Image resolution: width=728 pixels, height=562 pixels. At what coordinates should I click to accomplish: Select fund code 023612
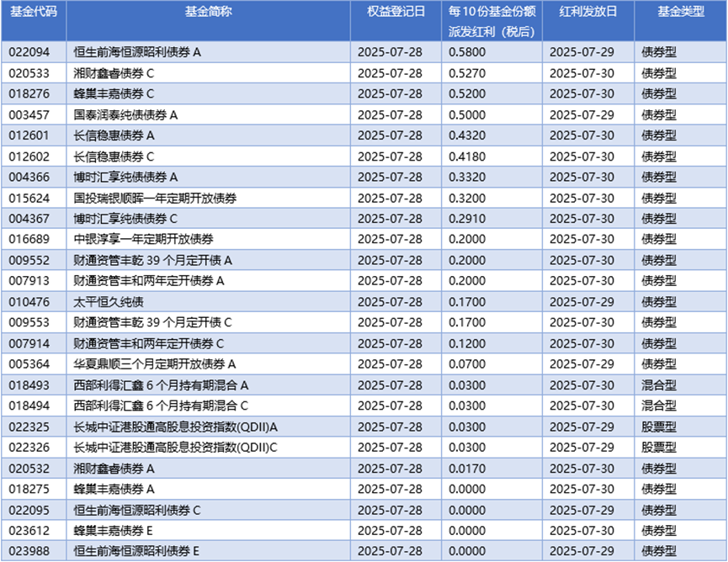coord(29,532)
